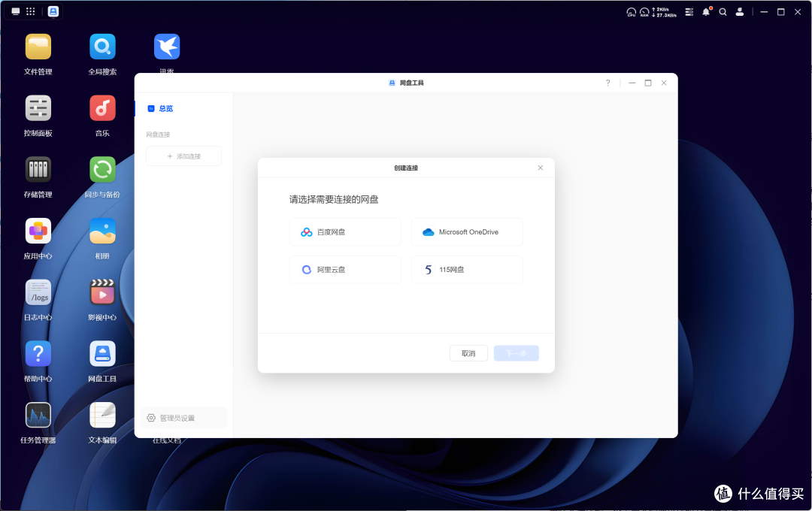Image resolution: width=812 pixels, height=511 pixels.
Task: Click the 网盘连接 section label
Action: 158,135
